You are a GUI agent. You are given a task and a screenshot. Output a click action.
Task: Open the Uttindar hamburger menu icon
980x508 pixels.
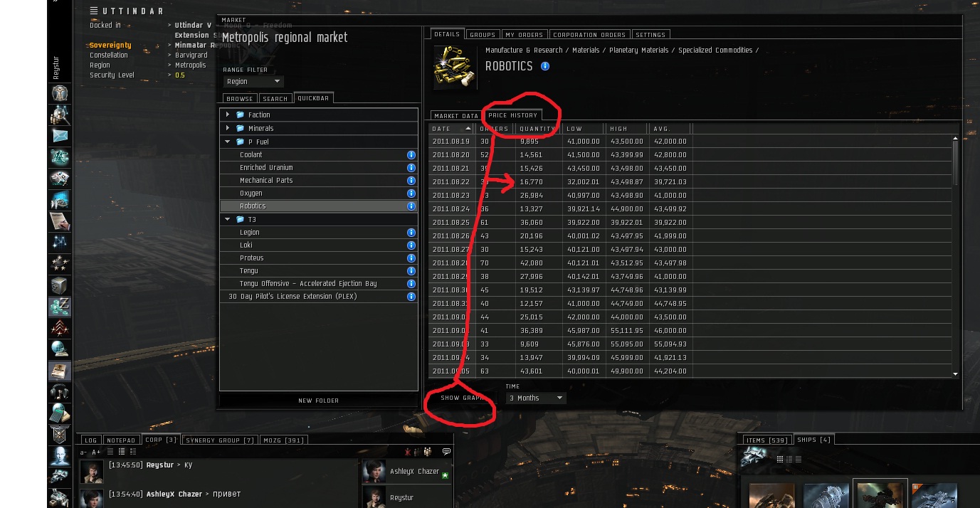tap(94, 11)
